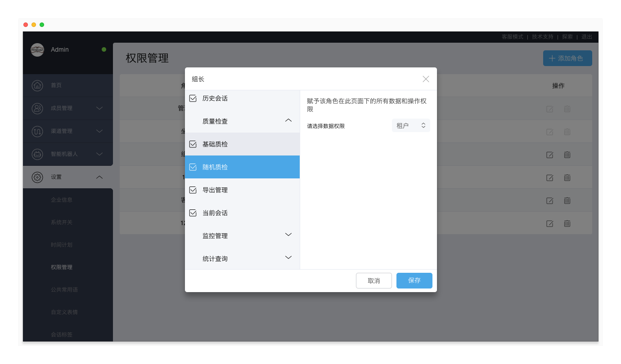Expand the 统计查询 section
Screen dimensions: 621x364
[288, 258]
